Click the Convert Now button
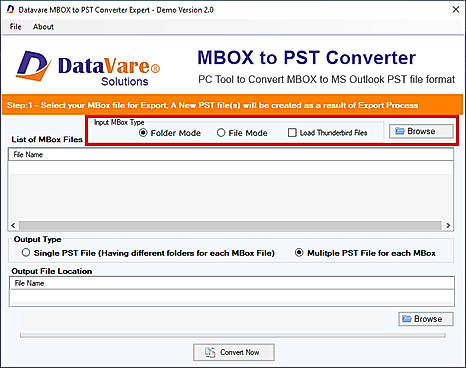The width and height of the screenshot is (466, 368). [x=234, y=352]
